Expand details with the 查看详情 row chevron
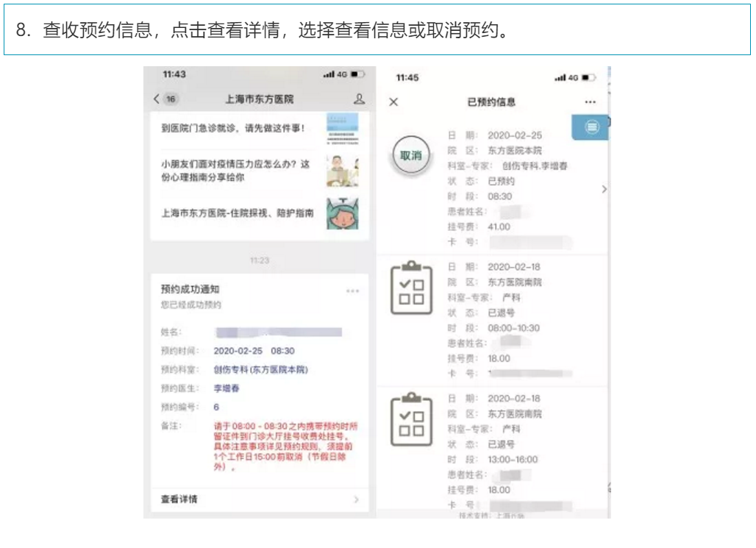The width and height of the screenshot is (756, 548). (x=356, y=499)
